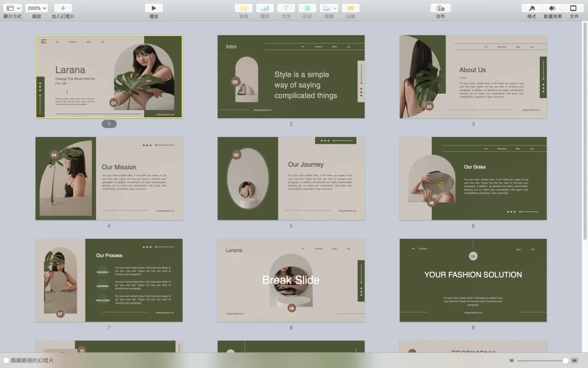Screen dimensions: 588x368
Task: Click the thumbnail size slider track
Action: point(542,361)
